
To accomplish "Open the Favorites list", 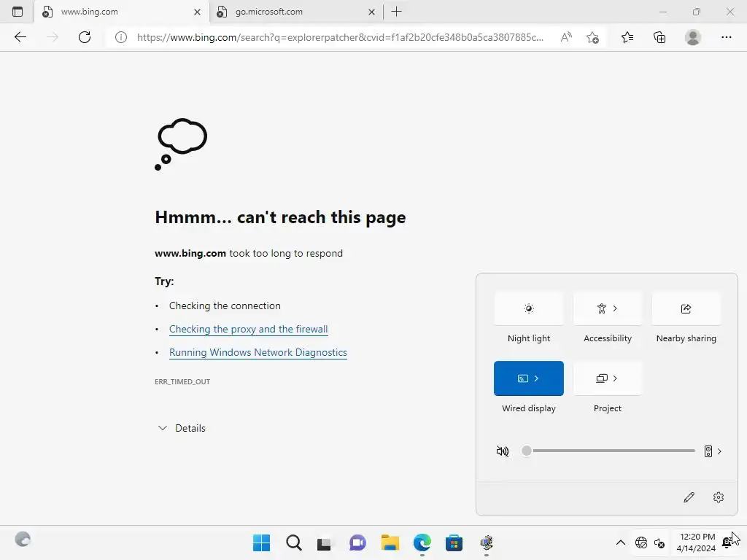I will [627, 37].
